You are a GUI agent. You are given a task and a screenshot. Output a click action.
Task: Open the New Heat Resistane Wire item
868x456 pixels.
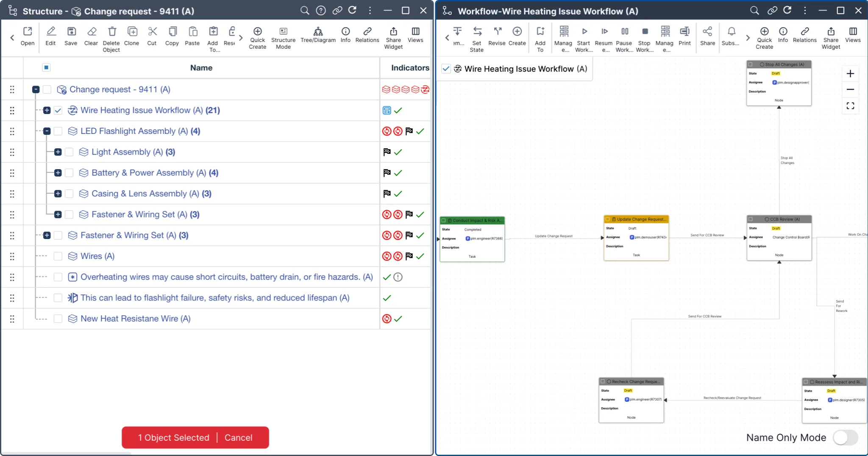pyautogui.click(x=135, y=319)
